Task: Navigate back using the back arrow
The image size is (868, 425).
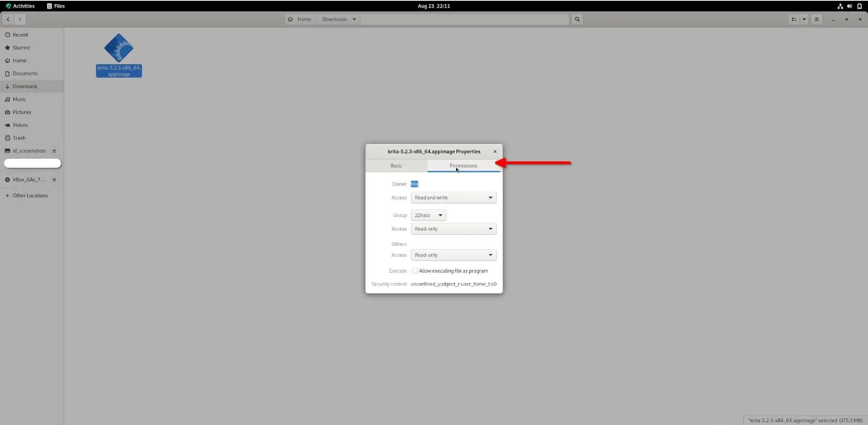Action: click(8, 19)
